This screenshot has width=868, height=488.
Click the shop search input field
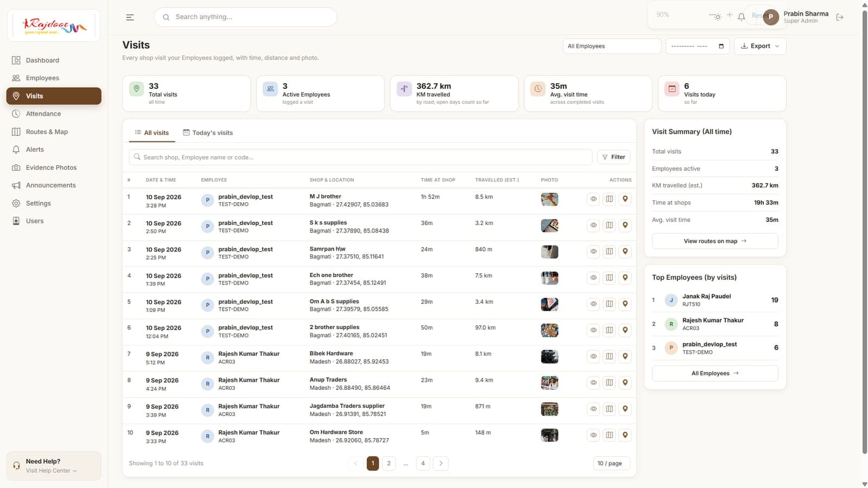pos(360,157)
